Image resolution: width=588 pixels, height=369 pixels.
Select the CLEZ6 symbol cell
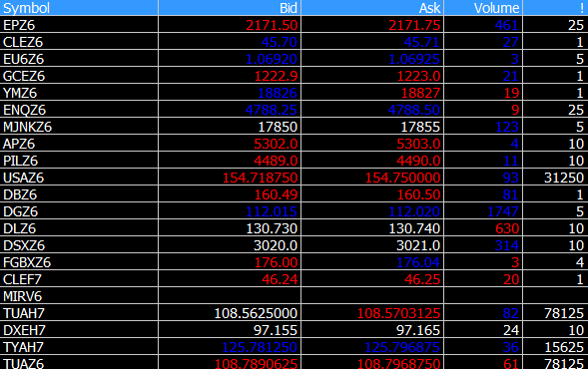[79, 42]
